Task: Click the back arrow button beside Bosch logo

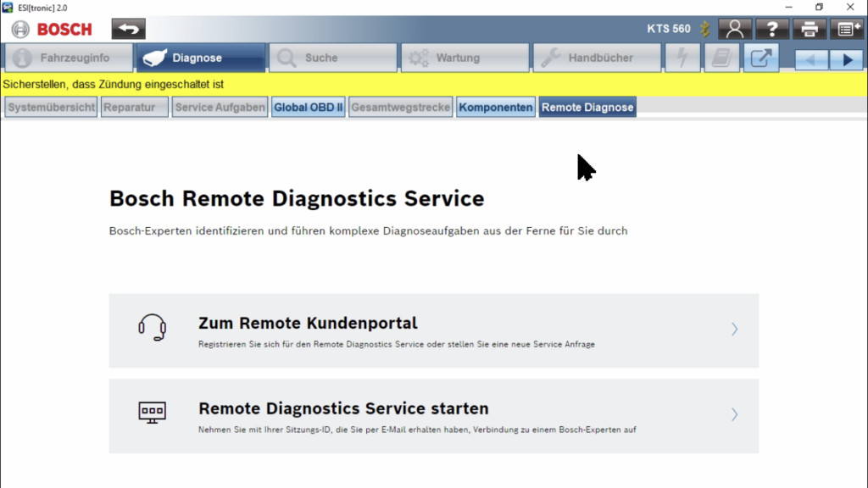Action: (x=129, y=29)
